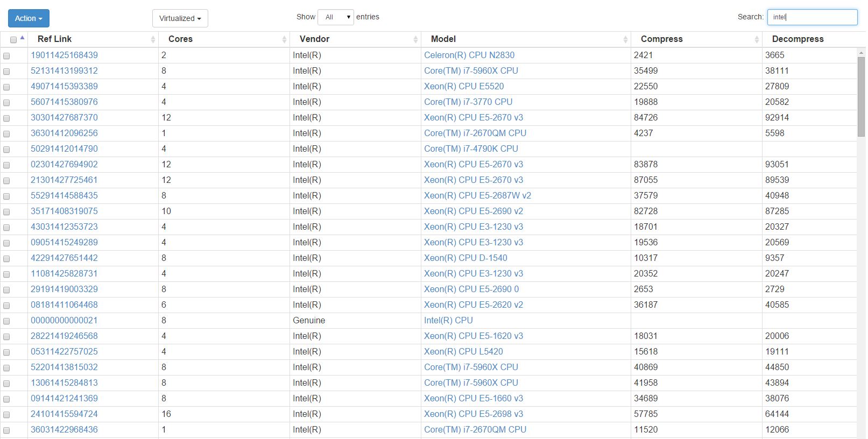Open the Celeron(R) CPU N2830 model link
The height and width of the screenshot is (439, 868).
click(469, 55)
